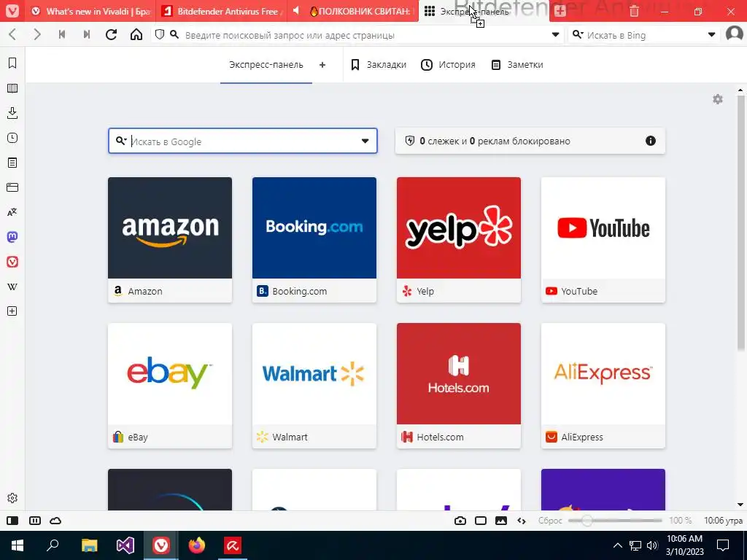Open the AliExpress speed dial tile

coord(603,386)
